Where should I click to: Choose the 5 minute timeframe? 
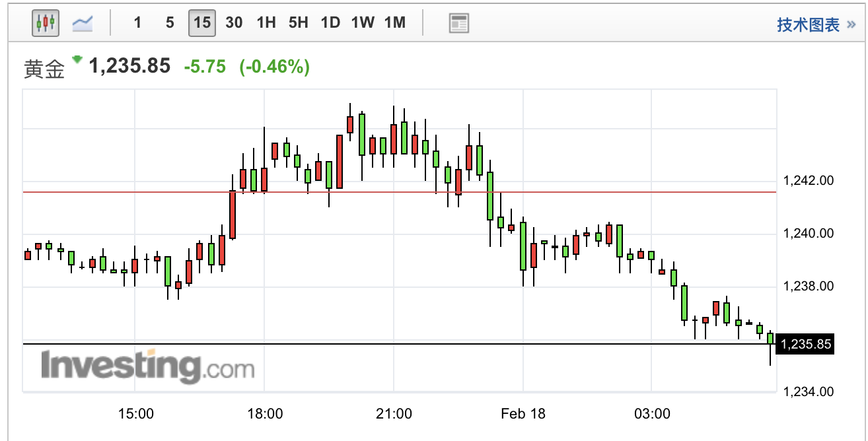point(170,23)
